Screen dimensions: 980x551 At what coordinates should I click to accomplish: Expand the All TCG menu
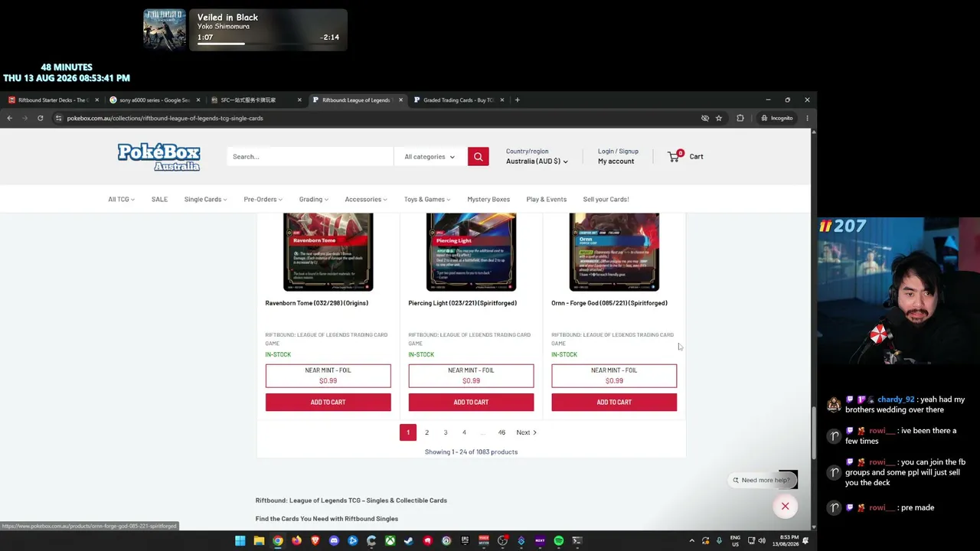point(121,199)
